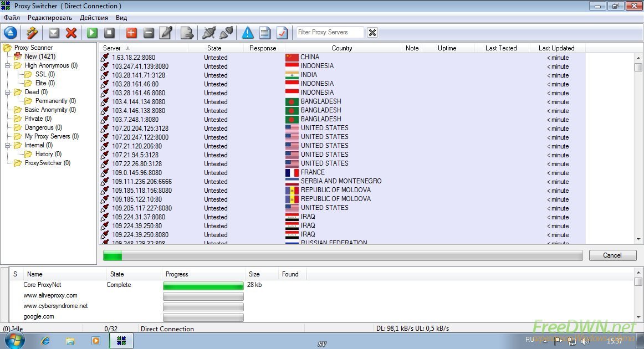Select the Basic Anonymity (0) folder

tap(50, 110)
